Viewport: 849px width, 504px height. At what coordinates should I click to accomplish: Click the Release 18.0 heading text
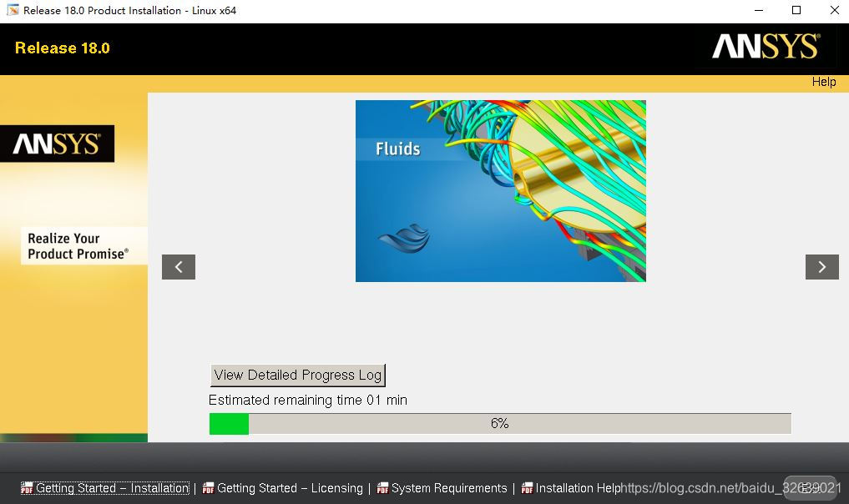click(63, 48)
